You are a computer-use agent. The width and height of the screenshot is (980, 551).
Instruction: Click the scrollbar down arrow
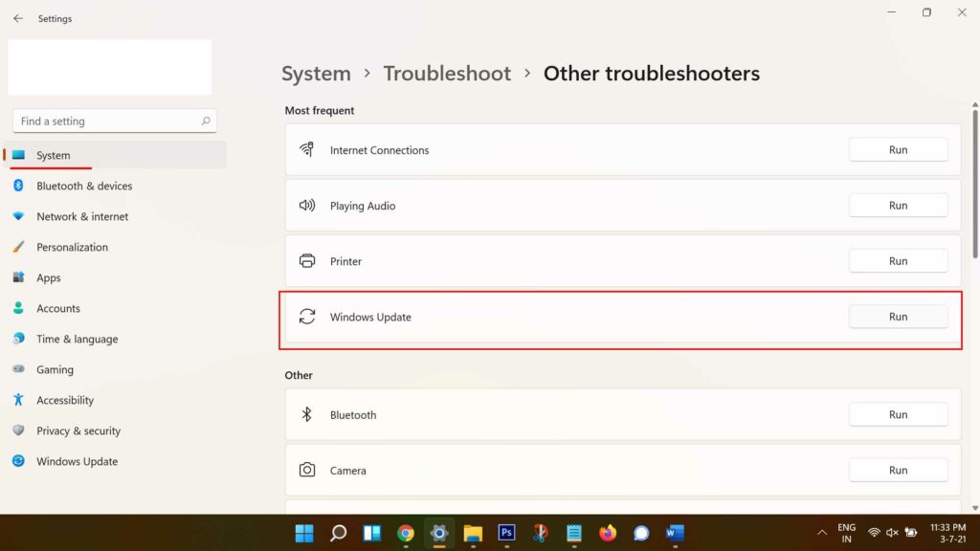[x=974, y=509]
